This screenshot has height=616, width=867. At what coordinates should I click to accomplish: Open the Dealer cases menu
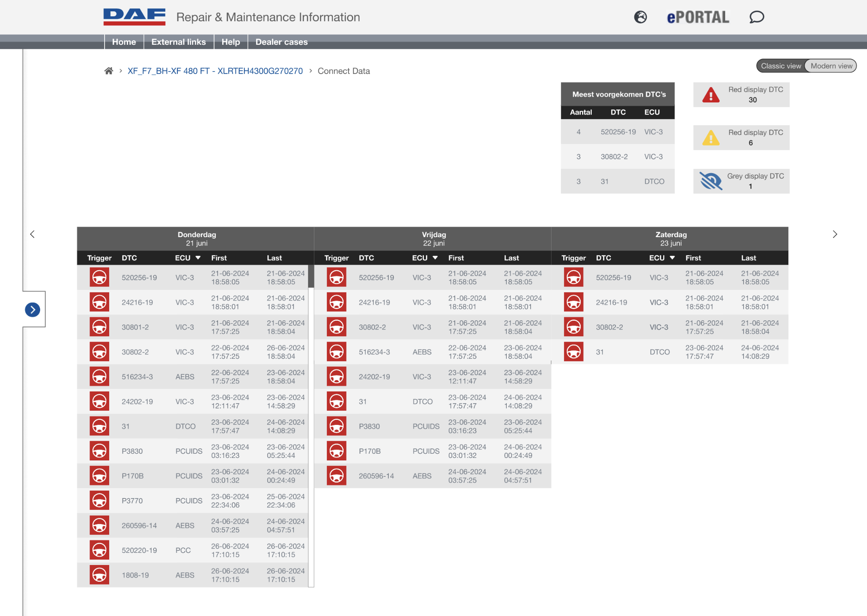coord(281,42)
